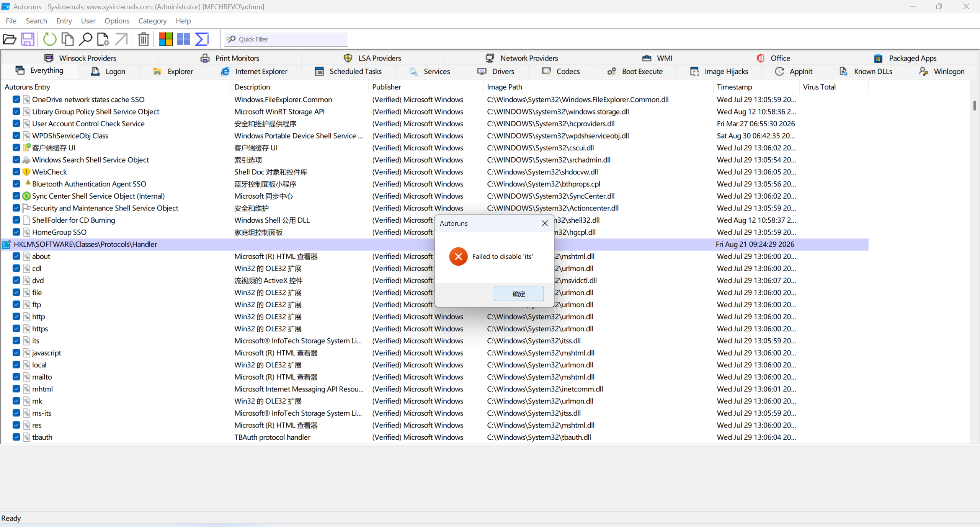Viewport: 980px width, 527px height.
Task: Uncheck the HomeGroup SSO checkbox
Action: [16, 232]
